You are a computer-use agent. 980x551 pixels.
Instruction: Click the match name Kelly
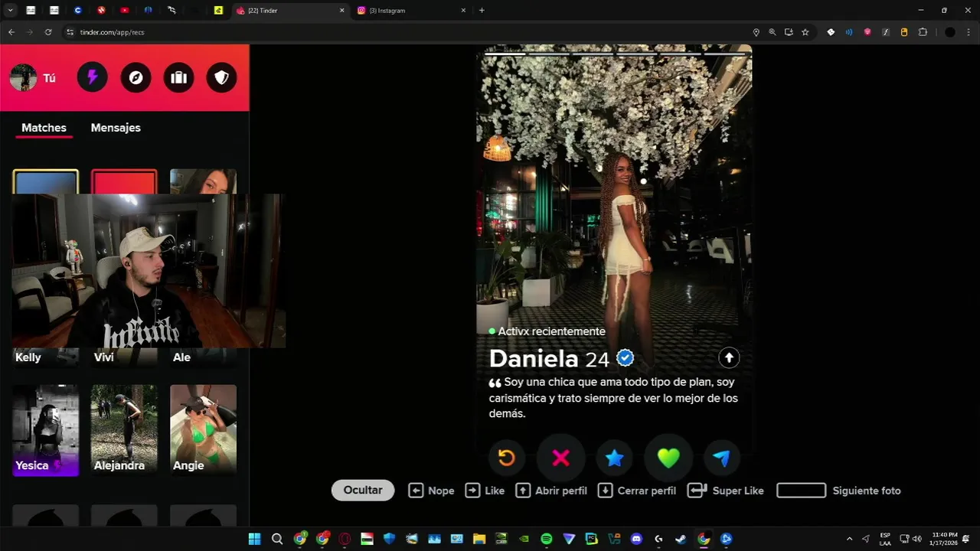pos(28,357)
